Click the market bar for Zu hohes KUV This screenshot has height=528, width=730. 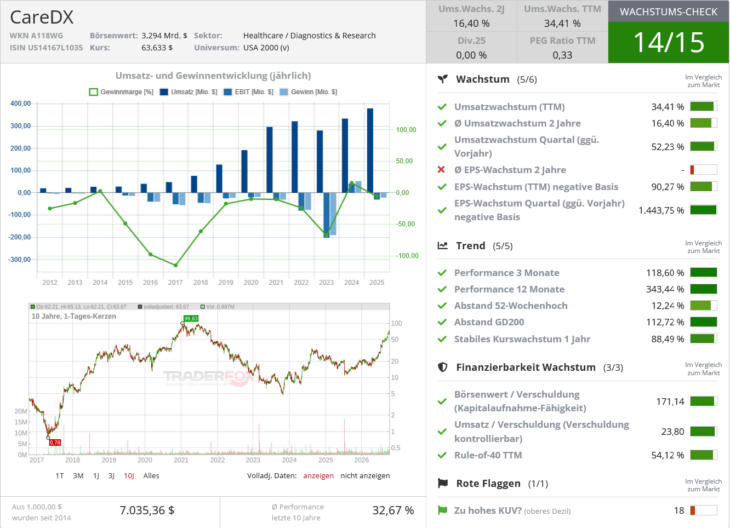703,510
